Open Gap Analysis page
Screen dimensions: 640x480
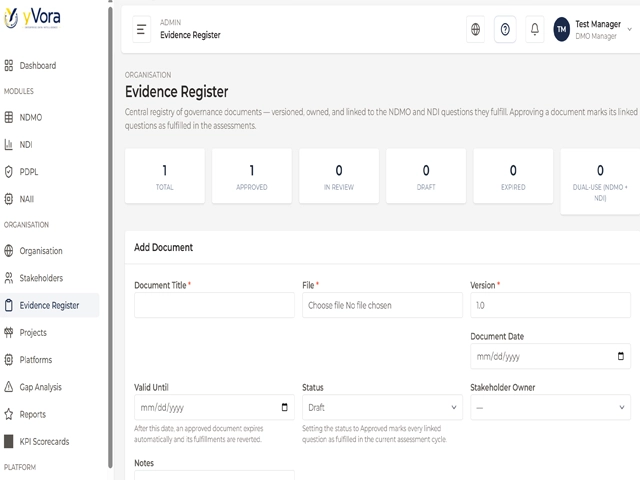50,387
